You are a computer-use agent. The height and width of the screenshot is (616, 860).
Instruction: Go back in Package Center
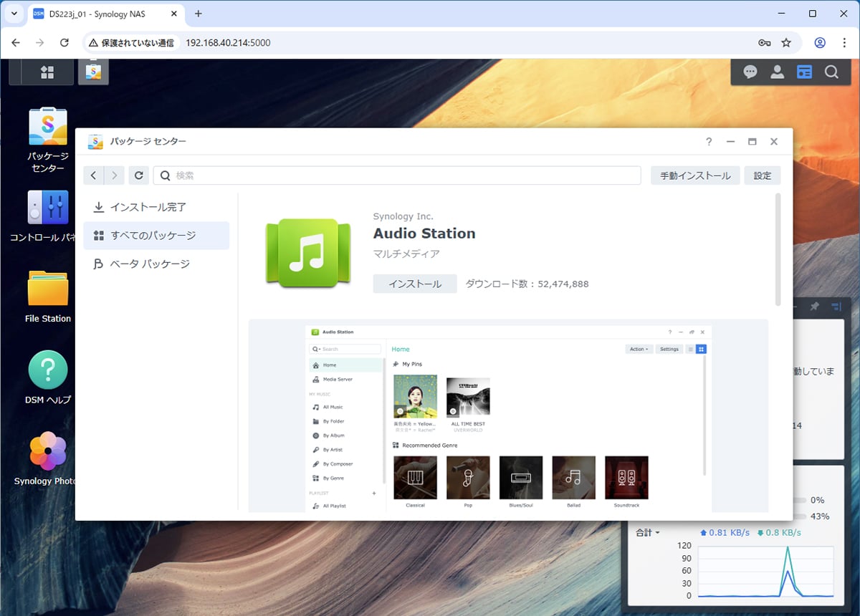[94, 175]
